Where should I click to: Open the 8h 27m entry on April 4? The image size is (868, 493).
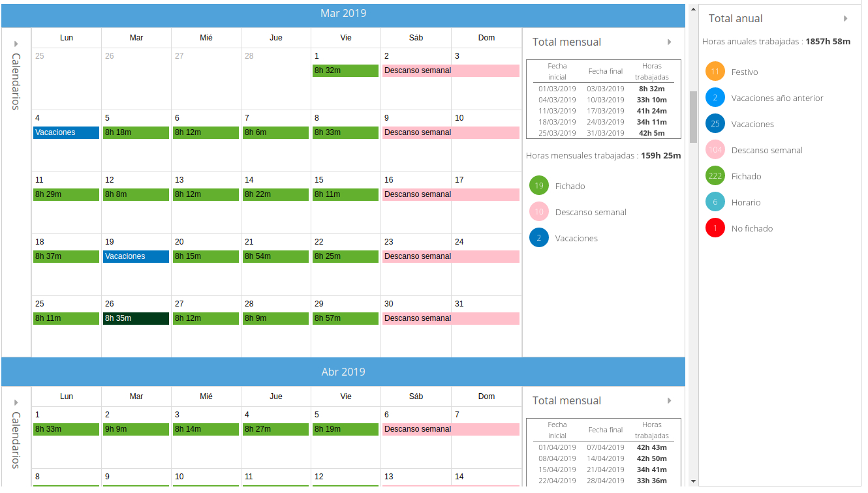pyautogui.click(x=276, y=429)
